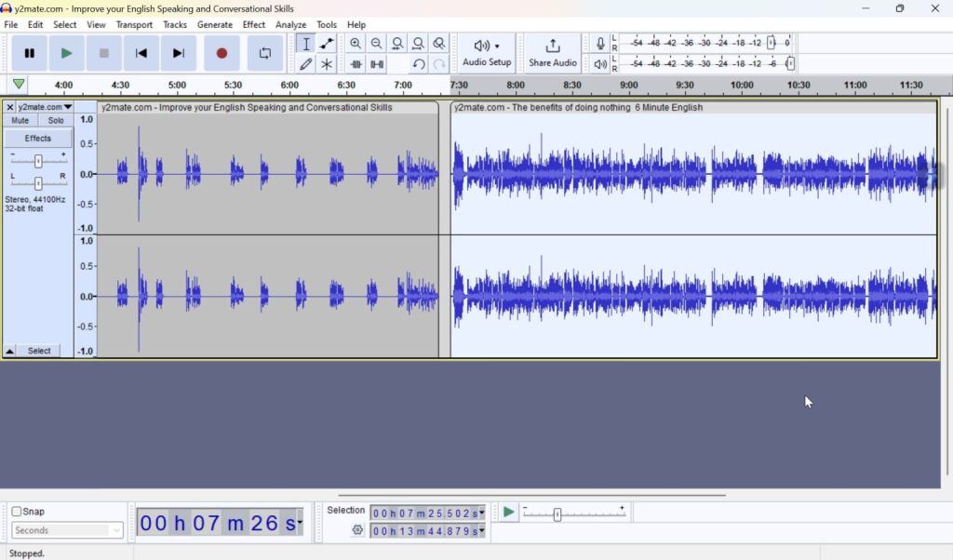The image size is (953, 560).
Task: Open the Audio Setup dropdown
Action: (486, 53)
